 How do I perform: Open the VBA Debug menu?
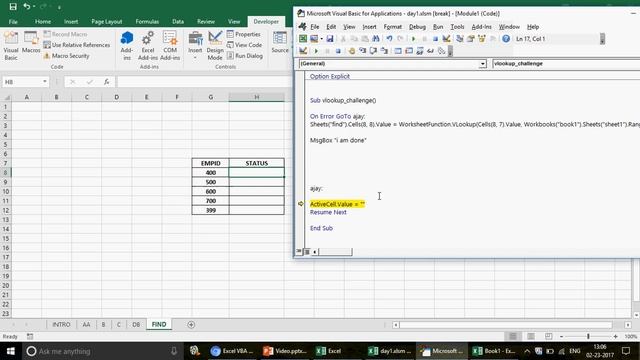tap(417, 27)
